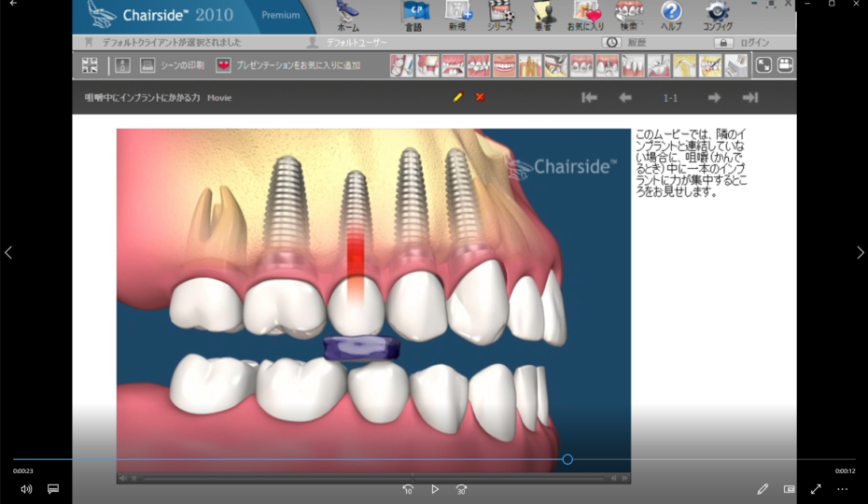Viewport: 868px width, 504px height.
Task: Jump to last slide arrow
Action: 750,97
